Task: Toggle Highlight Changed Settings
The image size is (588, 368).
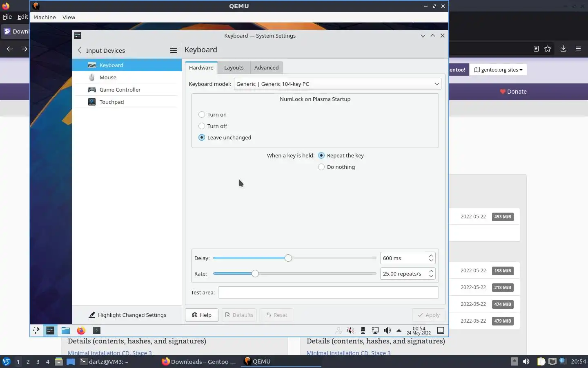Action: [x=127, y=315]
